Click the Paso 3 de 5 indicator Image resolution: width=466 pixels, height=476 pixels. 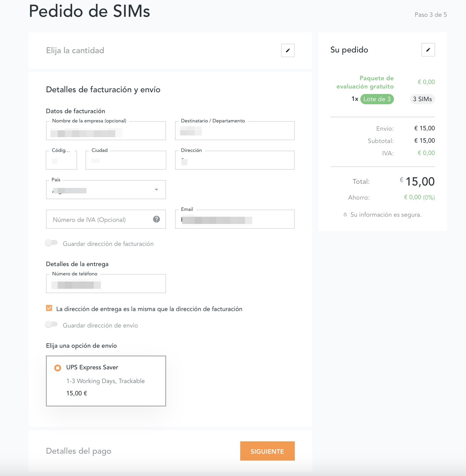pos(430,15)
